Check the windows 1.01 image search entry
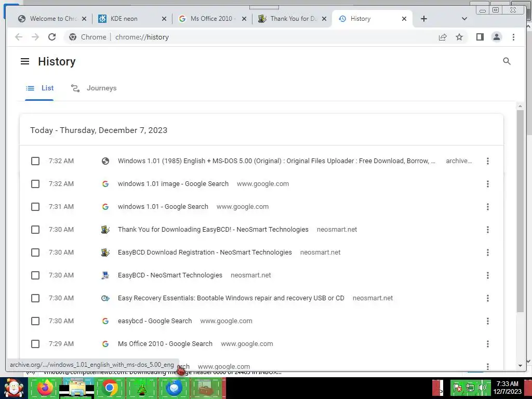This screenshot has width=532, height=399. pyautogui.click(x=35, y=184)
